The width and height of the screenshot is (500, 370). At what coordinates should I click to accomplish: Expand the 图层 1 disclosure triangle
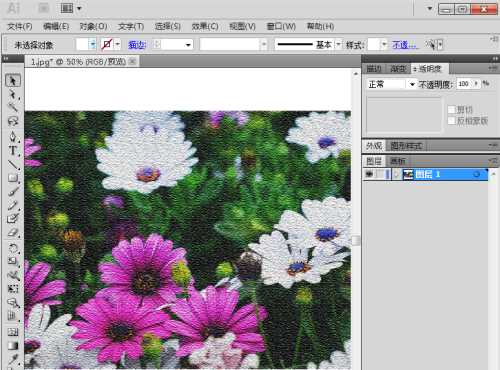[x=396, y=174]
